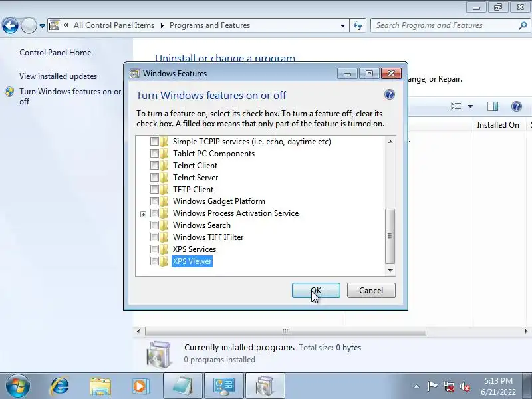Toggle the preview pane icon
This screenshot has height=399, width=532.
(x=492, y=106)
